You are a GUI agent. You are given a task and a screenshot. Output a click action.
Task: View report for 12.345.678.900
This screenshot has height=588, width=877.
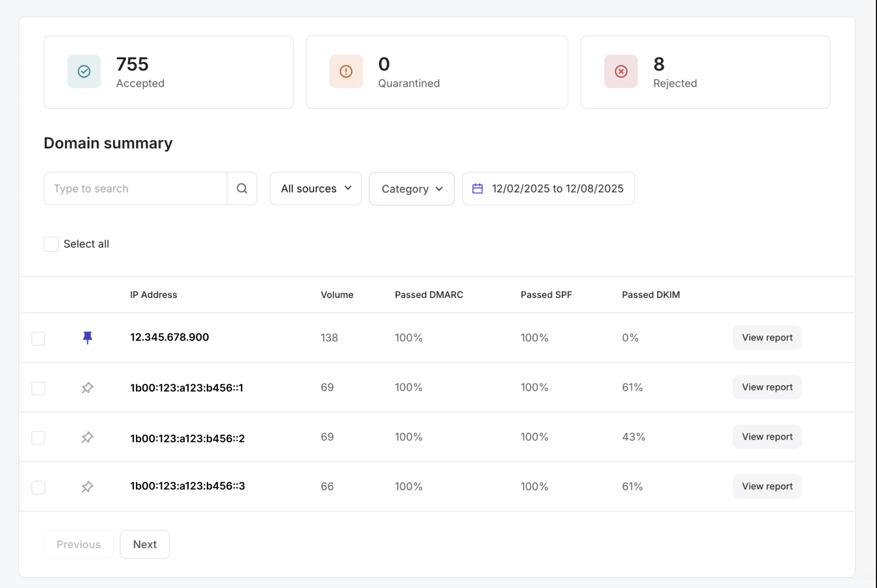coord(767,338)
